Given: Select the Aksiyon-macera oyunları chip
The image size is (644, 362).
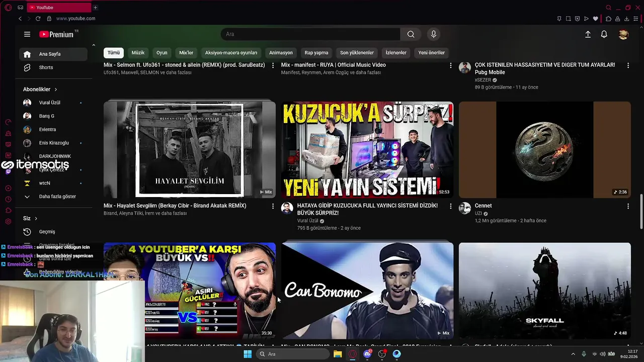Looking at the screenshot, I should pos(231,53).
